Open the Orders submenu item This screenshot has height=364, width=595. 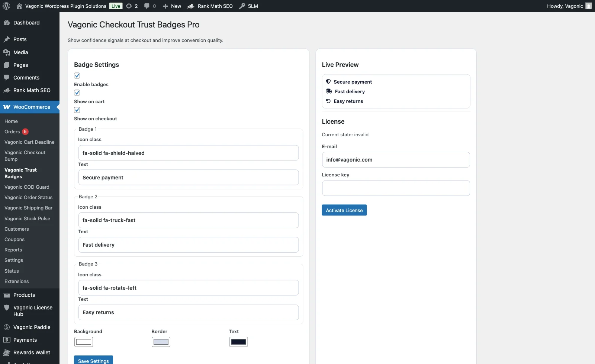pos(12,132)
